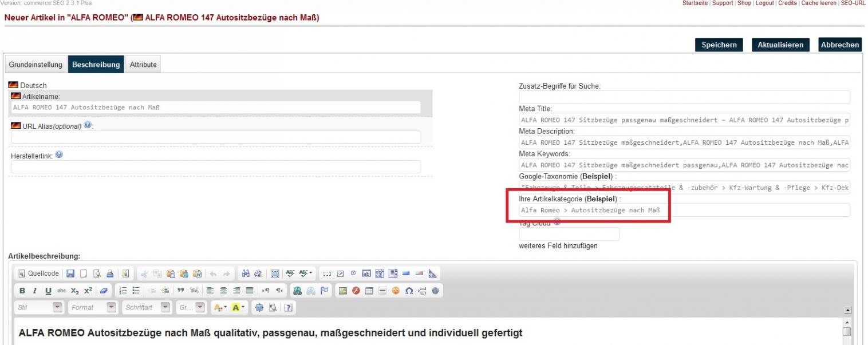Click the insert image icon
Screen dimensions: 868x345
342,291
